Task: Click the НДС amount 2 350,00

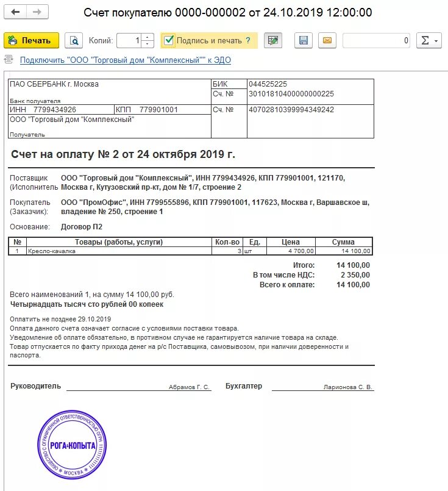Action: [x=355, y=275]
